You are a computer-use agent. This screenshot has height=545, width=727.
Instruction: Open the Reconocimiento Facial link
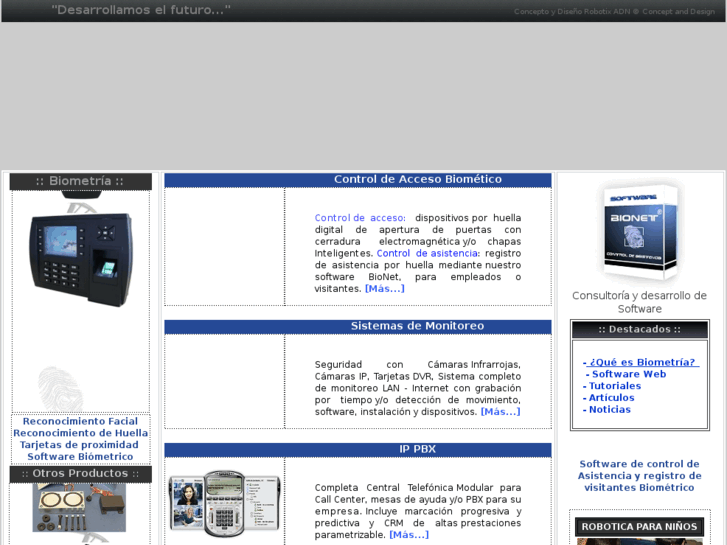click(80, 421)
